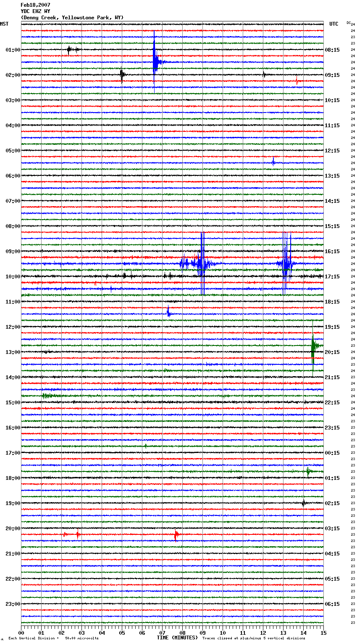Click the 03:15 UTC time label
The width and height of the screenshot is (357, 644).
[332, 529]
